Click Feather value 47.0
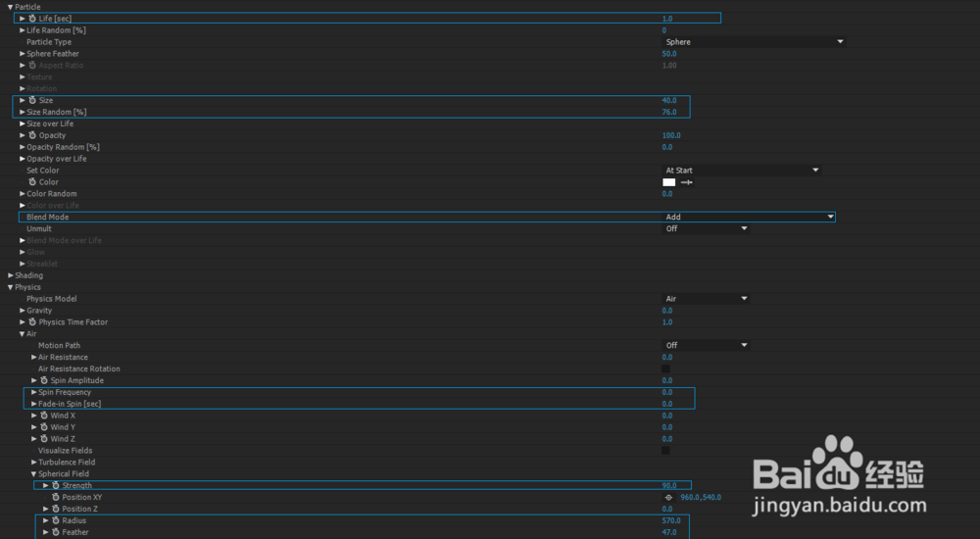 669,532
